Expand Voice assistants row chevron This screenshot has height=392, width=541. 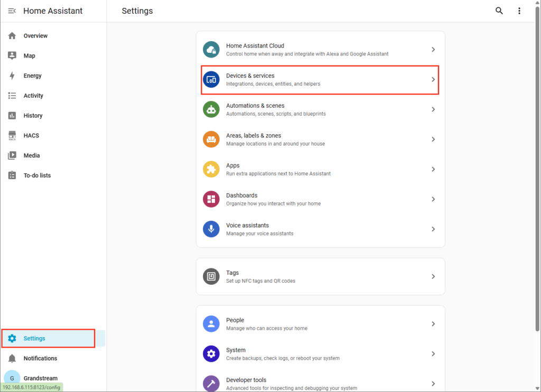coord(433,229)
